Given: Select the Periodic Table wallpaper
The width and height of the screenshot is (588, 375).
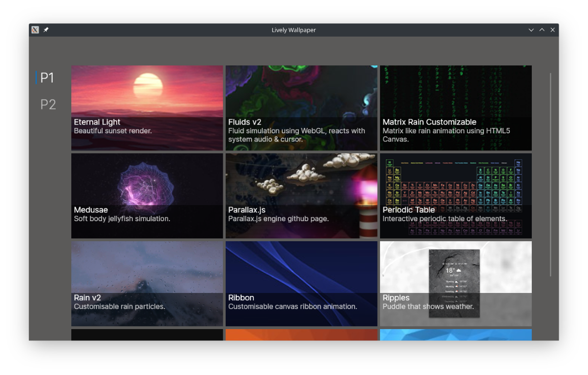Looking at the screenshot, I should tap(456, 196).
